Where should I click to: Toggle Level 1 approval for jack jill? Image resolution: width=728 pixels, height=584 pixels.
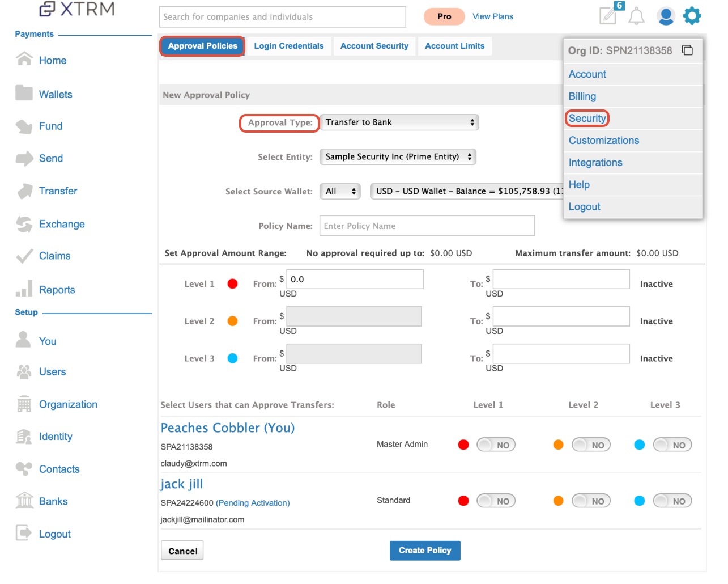(x=496, y=501)
